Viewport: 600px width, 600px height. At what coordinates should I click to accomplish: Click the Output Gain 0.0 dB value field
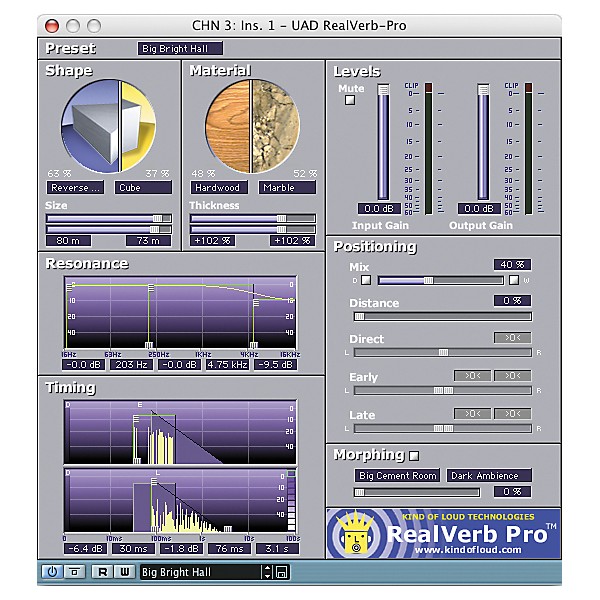point(479,209)
